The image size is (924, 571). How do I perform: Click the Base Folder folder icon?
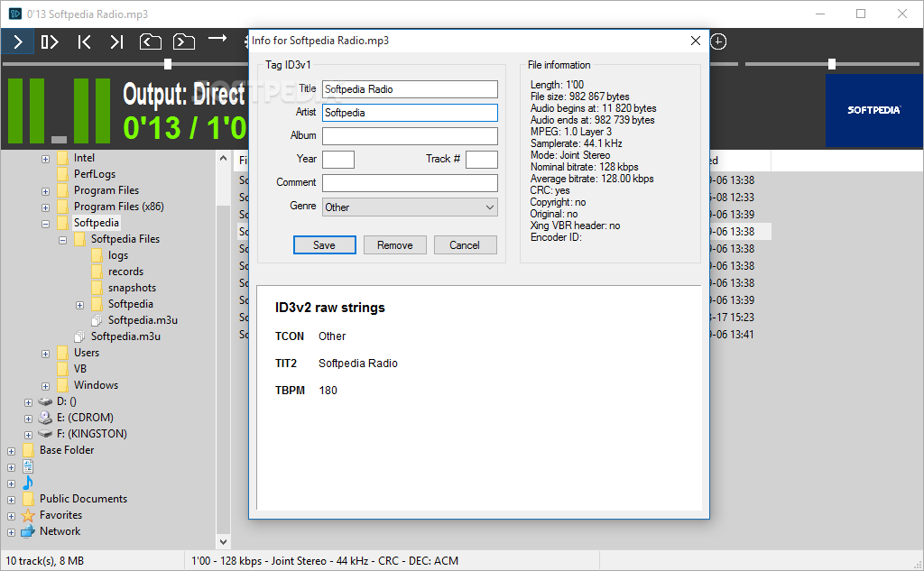tap(28, 450)
